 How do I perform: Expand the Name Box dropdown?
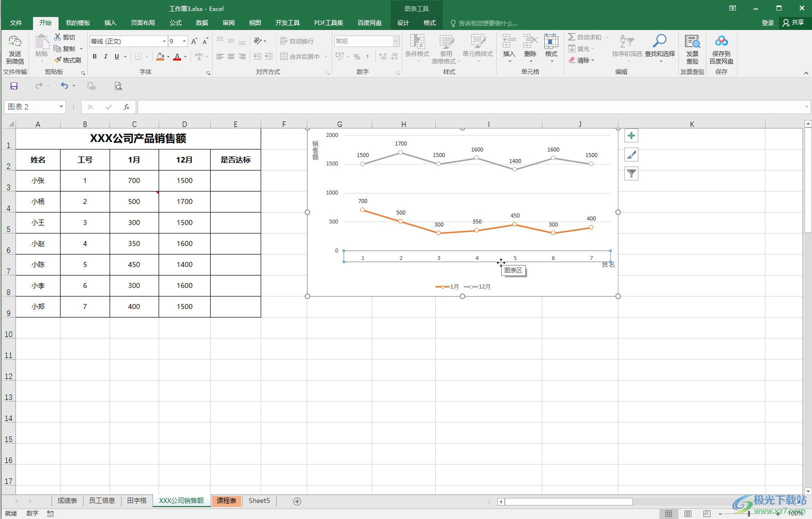[x=61, y=106]
